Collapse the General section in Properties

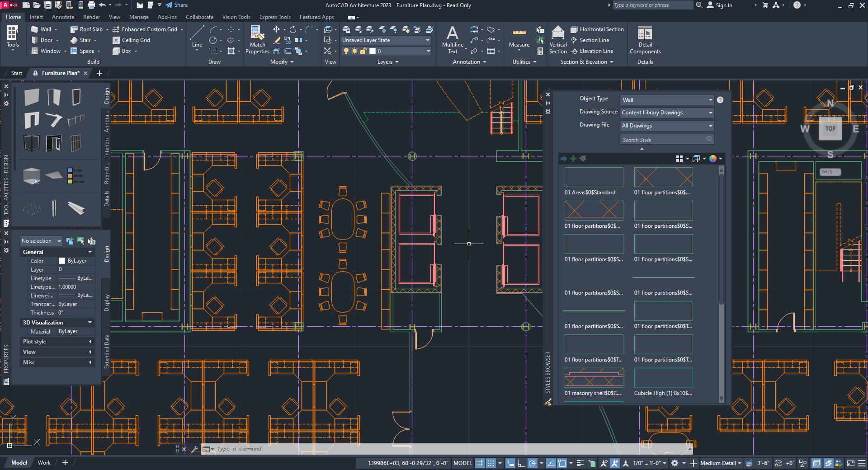pos(90,252)
